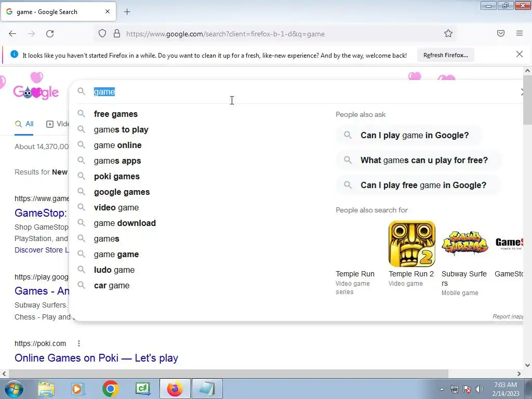532x399 pixels.
Task: Click the Refresh Firefox... button
Action: (445, 55)
